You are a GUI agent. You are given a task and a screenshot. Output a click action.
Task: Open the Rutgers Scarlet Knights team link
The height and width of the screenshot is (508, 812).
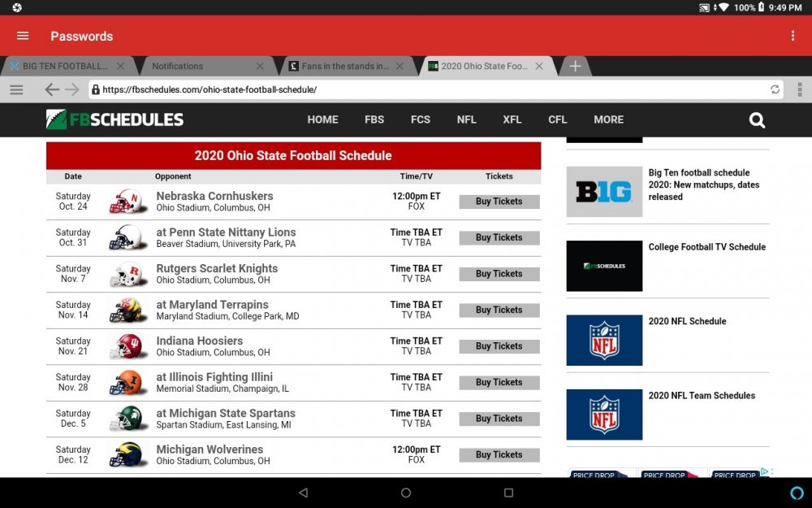[x=217, y=268]
